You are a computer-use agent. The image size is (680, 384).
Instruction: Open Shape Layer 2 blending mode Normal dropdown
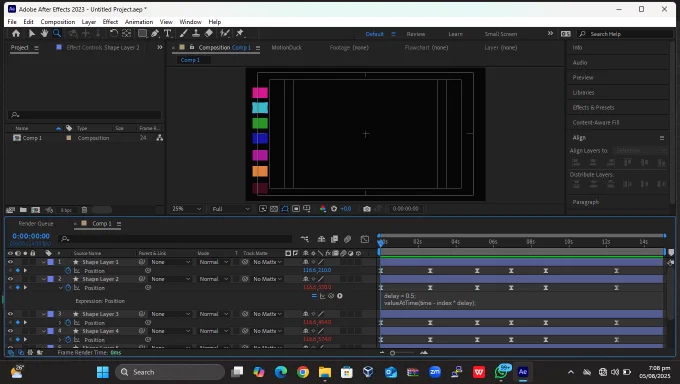coord(213,279)
